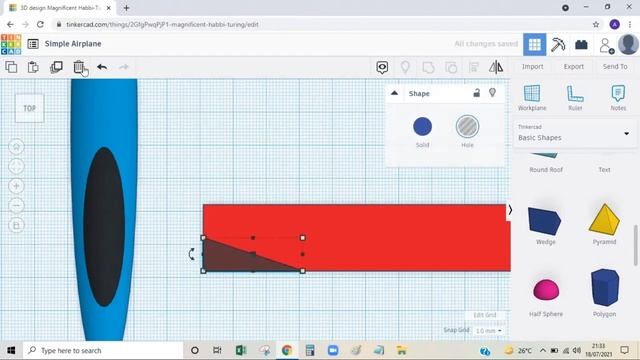Click the invite collaborator person icon

[x=606, y=45]
